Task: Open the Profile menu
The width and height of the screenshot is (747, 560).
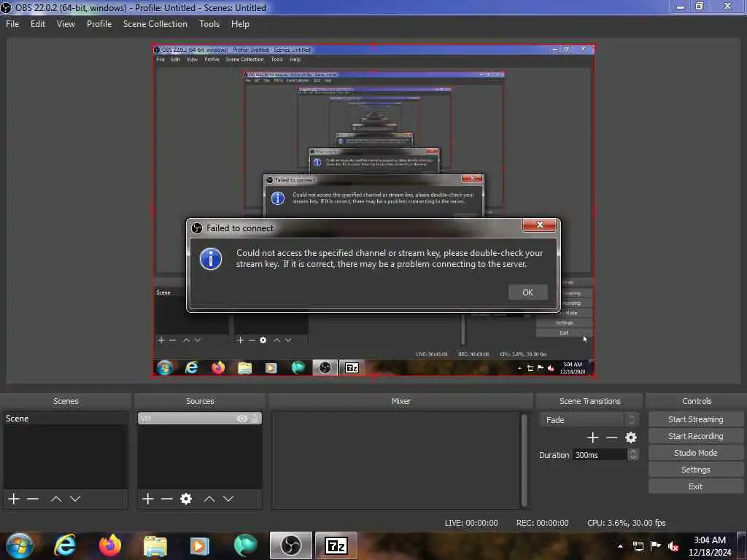Action: point(99,24)
